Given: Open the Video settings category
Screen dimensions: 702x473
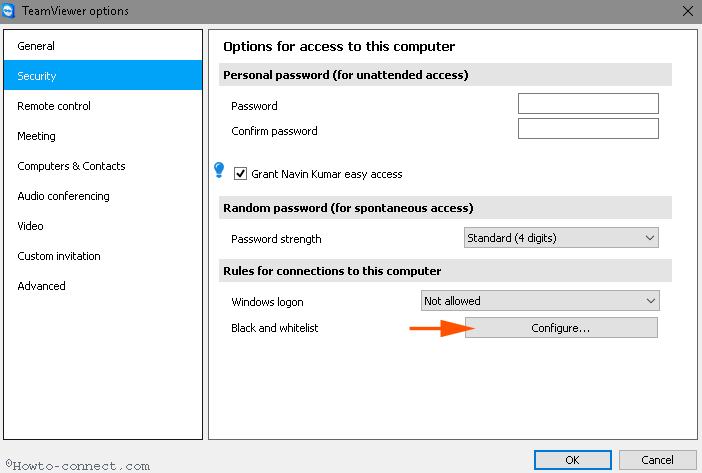Looking at the screenshot, I should tap(103, 226).
